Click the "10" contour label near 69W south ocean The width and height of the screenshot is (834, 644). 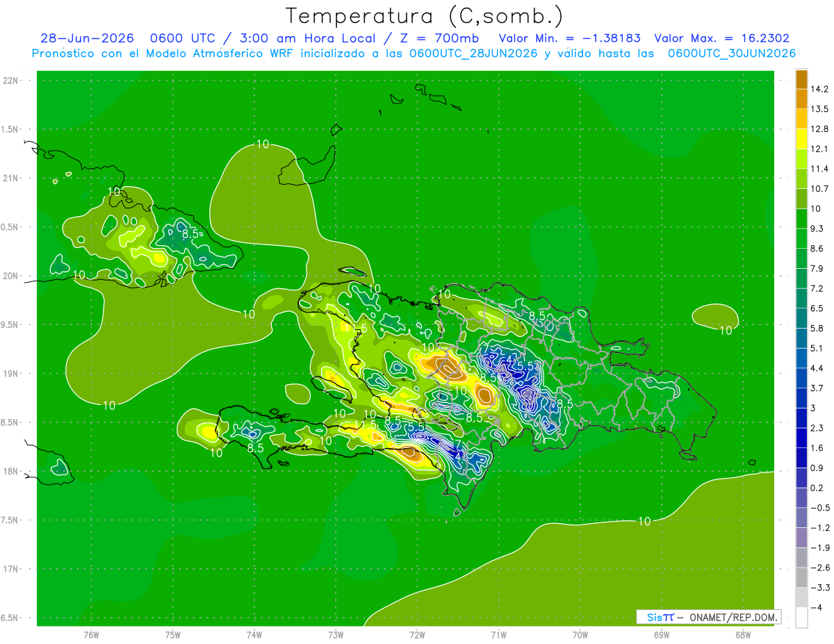(x=644, y=522)
